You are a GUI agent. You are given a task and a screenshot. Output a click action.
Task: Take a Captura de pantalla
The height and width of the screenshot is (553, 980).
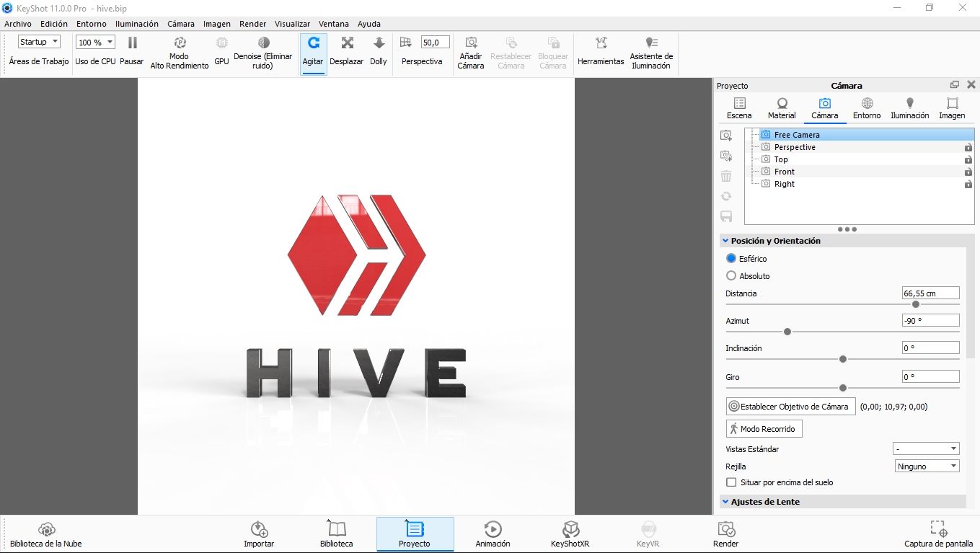[938, 534]
